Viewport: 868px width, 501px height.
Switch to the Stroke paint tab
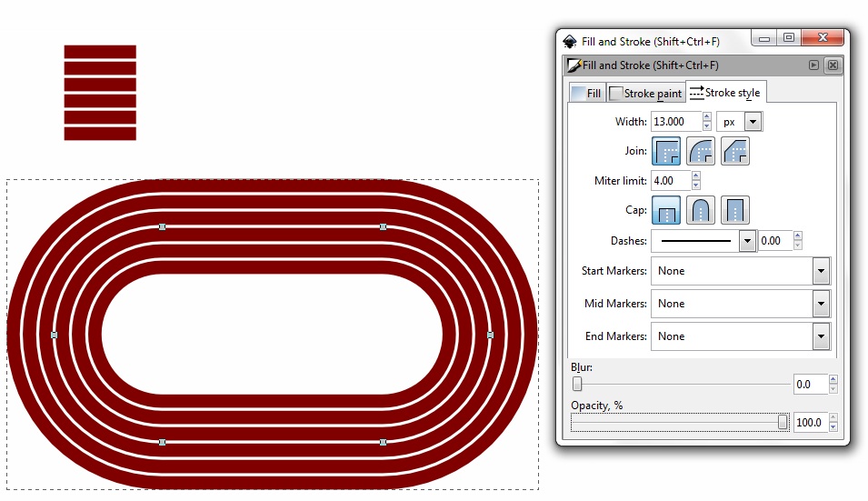tap(646, 93)
